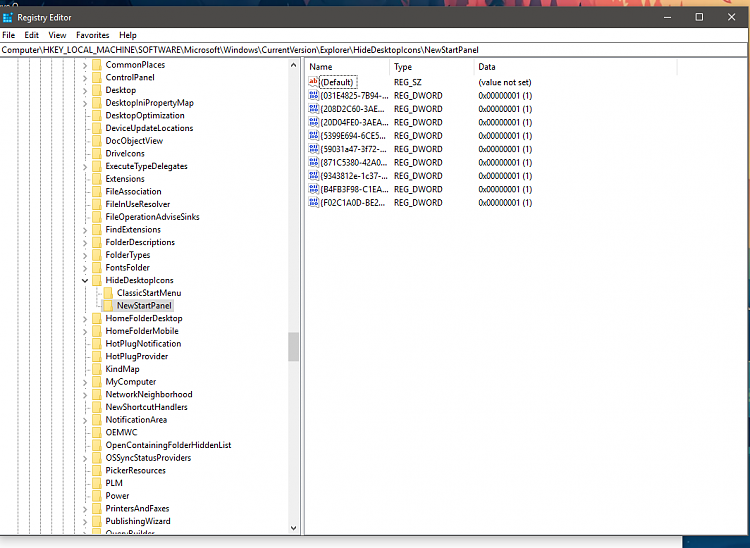Click the folder icon of MyComputer key
The width and height of the screenshot is (750, 548).
pos(97,382)
